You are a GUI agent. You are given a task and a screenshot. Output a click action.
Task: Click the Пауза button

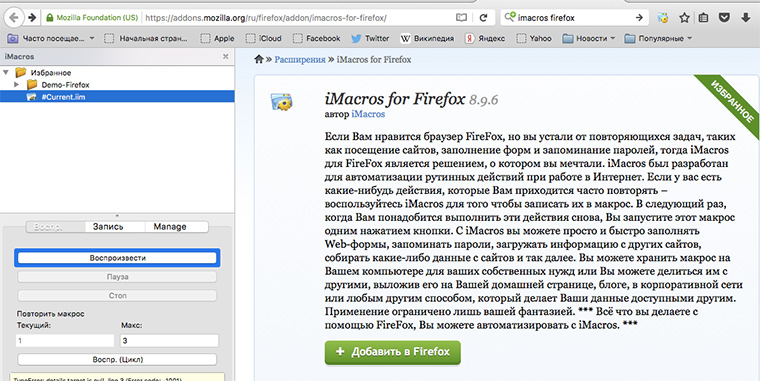tap(117, 277)
